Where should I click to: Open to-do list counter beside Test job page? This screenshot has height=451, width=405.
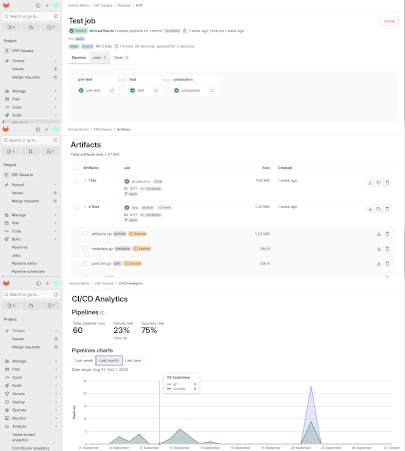51,27
